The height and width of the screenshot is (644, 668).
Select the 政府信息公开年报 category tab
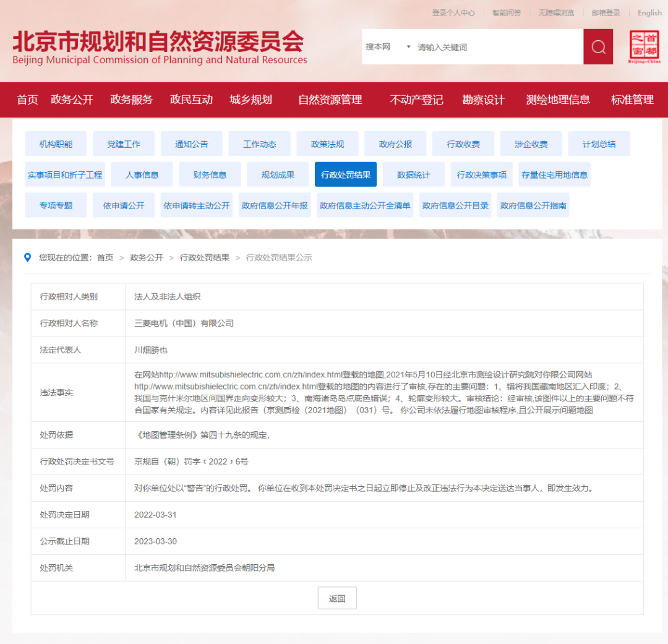click(275, 205)
